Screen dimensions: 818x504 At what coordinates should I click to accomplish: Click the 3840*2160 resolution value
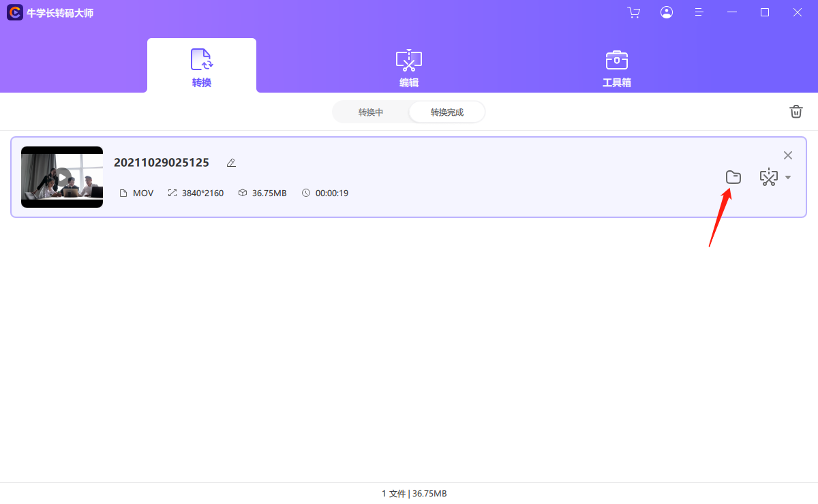click(202, 193)
